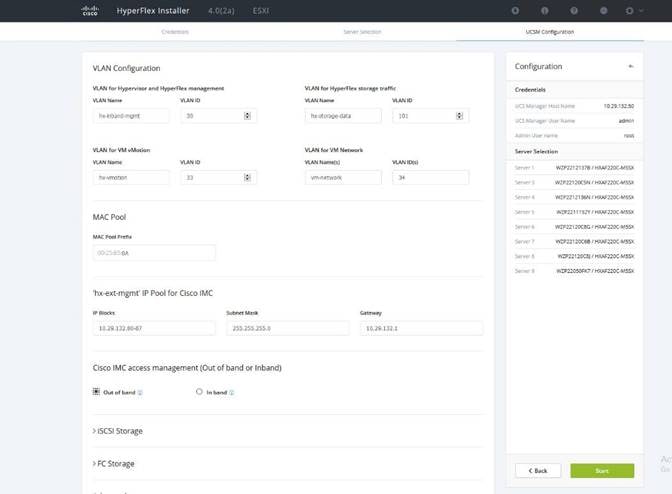Click the green Start button
The width and height of the screenshot is (672, 494).
602,470
